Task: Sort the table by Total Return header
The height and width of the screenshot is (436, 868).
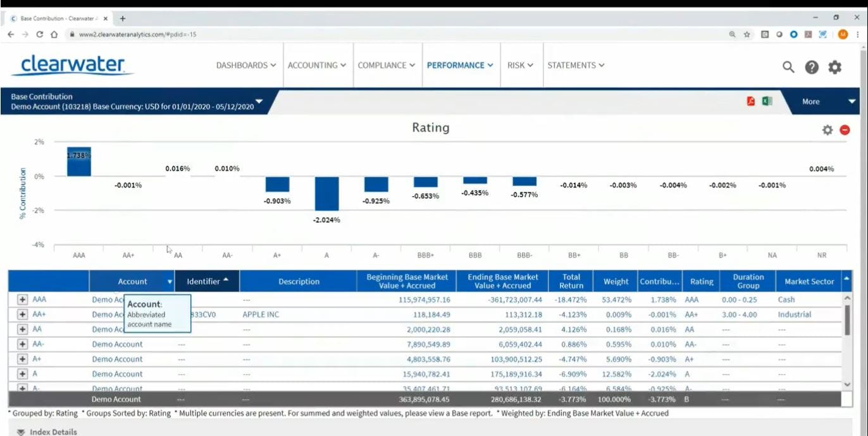Action: (571, 281)
